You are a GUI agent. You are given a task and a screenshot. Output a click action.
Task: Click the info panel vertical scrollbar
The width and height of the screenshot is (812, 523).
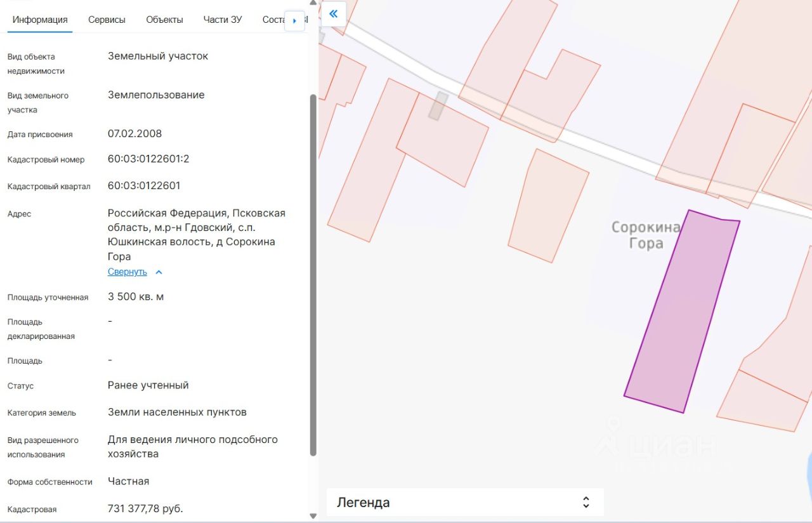click(313, 274)
